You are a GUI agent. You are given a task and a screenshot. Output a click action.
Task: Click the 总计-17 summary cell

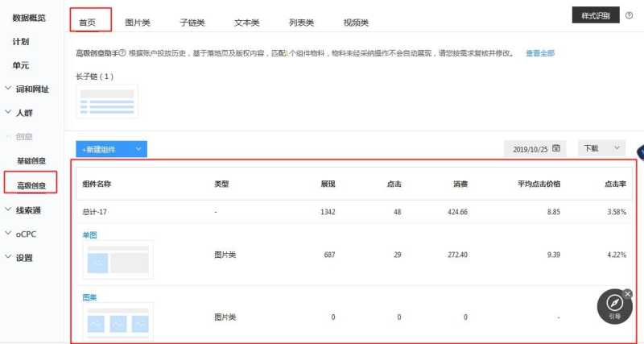(94, 212)
